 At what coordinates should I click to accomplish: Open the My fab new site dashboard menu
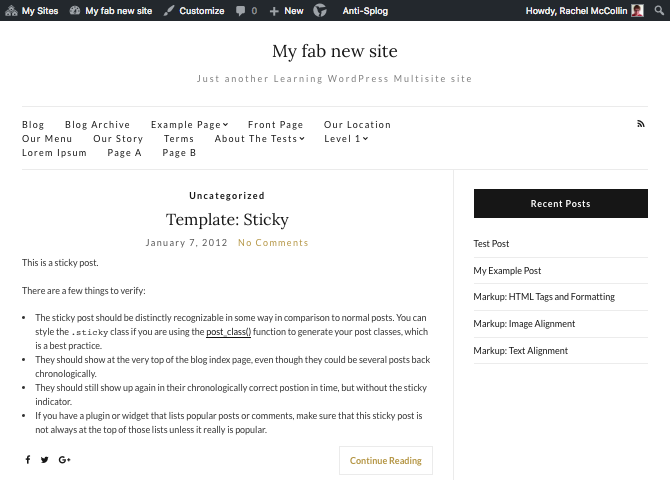tap(110, 11)
